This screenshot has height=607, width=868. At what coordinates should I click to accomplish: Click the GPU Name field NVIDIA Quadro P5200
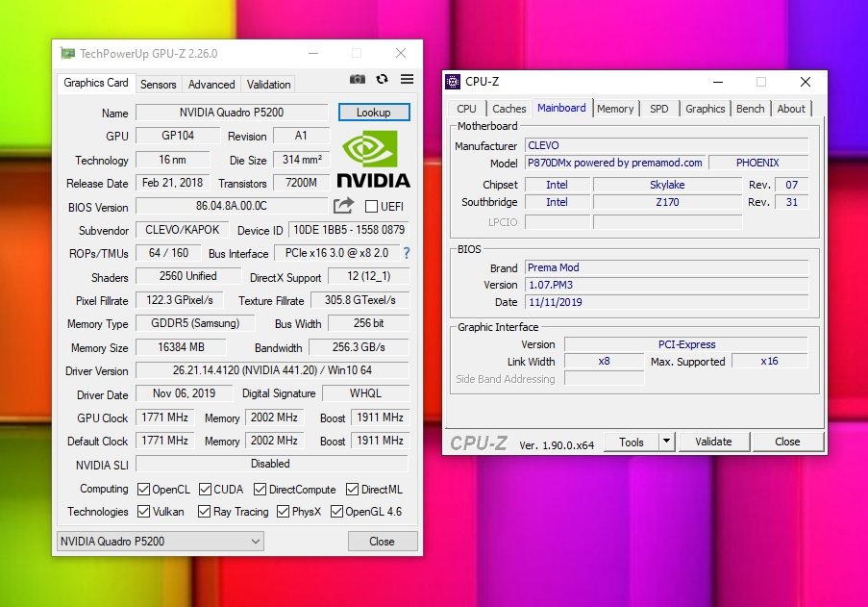[232, 113]
